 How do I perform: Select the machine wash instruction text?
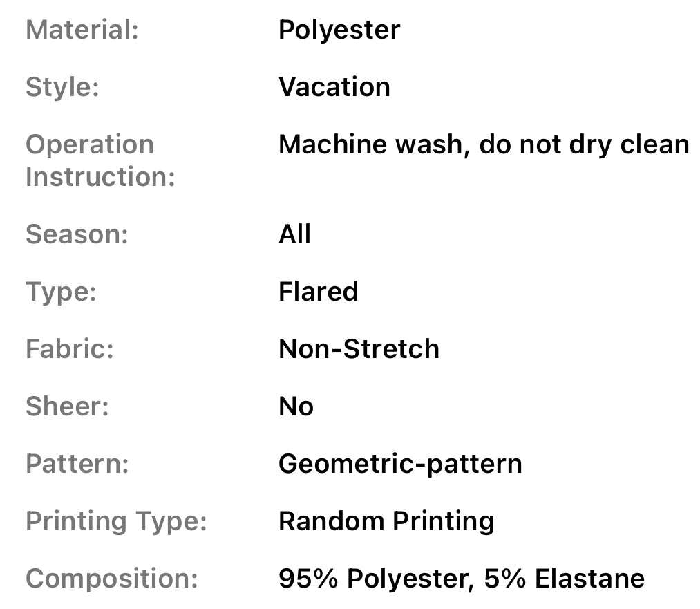(484, 144)
